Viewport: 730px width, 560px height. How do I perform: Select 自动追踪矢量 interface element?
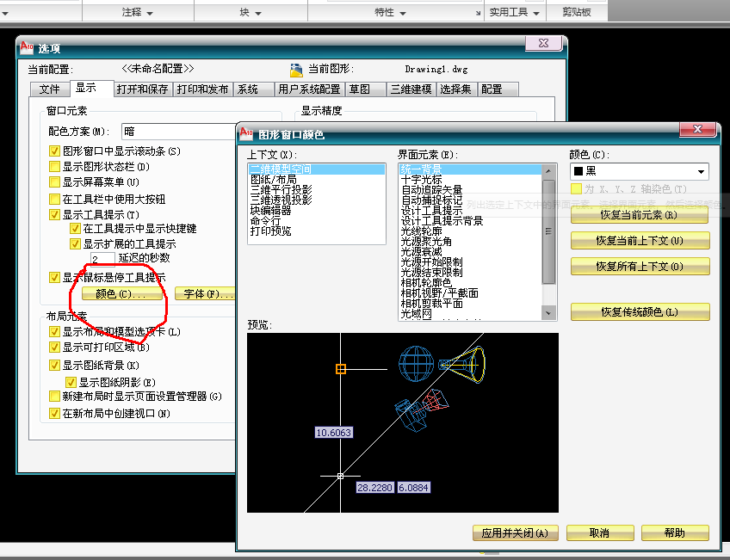[x=470, y=190]
